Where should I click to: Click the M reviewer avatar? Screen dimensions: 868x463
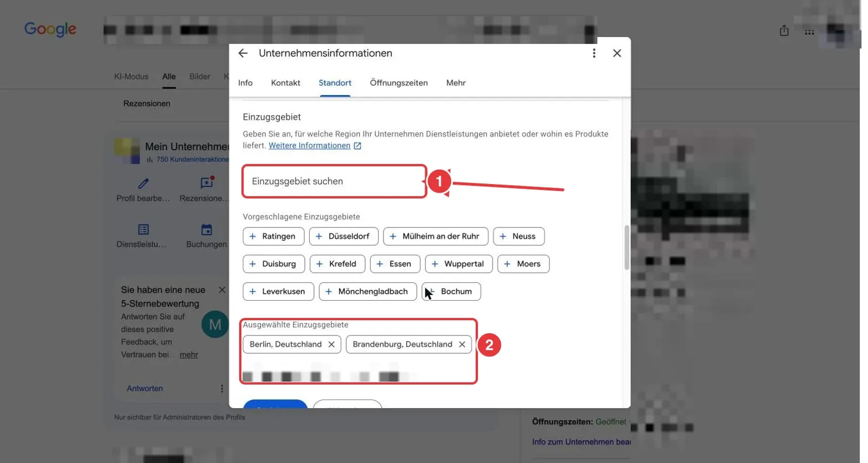coord(215,325)
